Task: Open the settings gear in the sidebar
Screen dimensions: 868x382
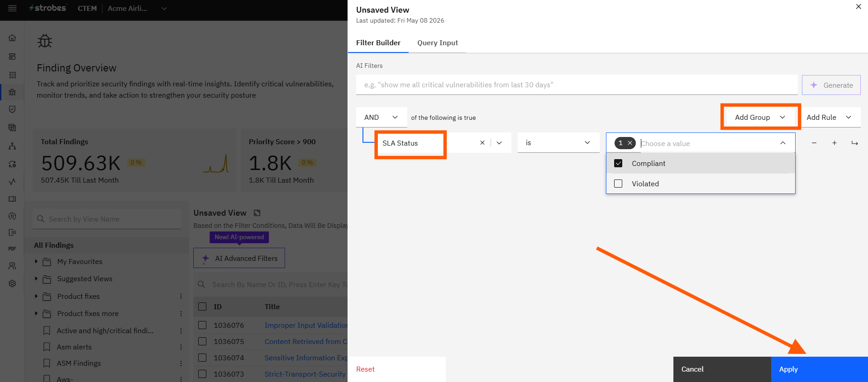Action: [x=12, y=283]
